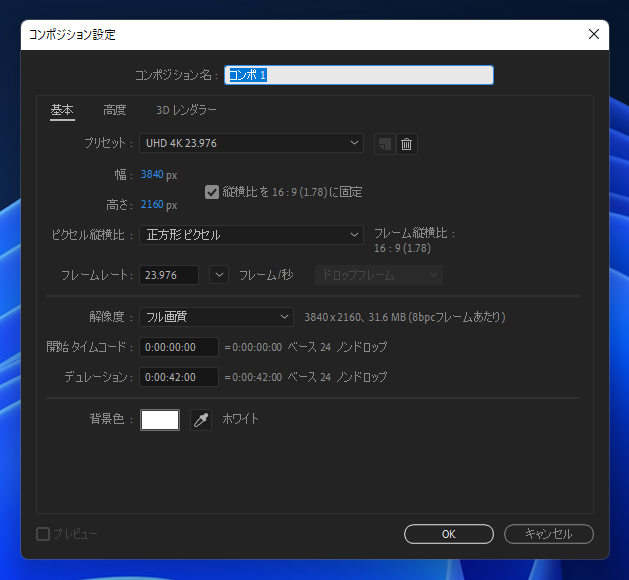Click the フレームレート 23.976 field
The height and width of the screenshot is (580, 629).
coord(169,275)
